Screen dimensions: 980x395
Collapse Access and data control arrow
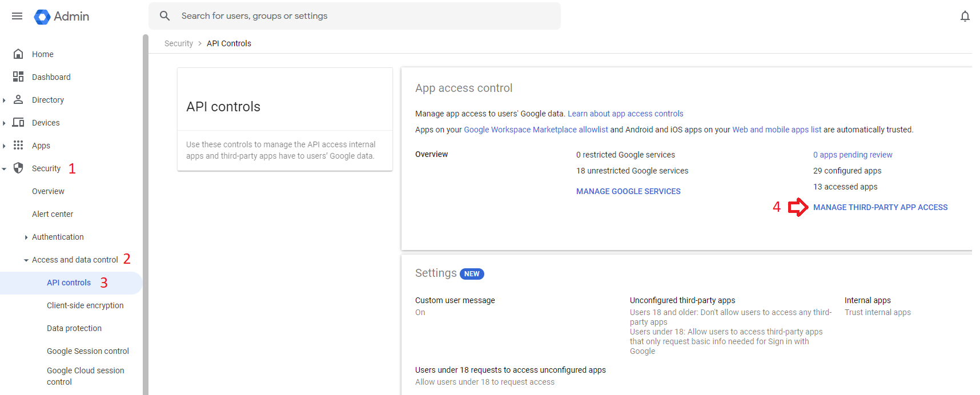pos(26,260)
